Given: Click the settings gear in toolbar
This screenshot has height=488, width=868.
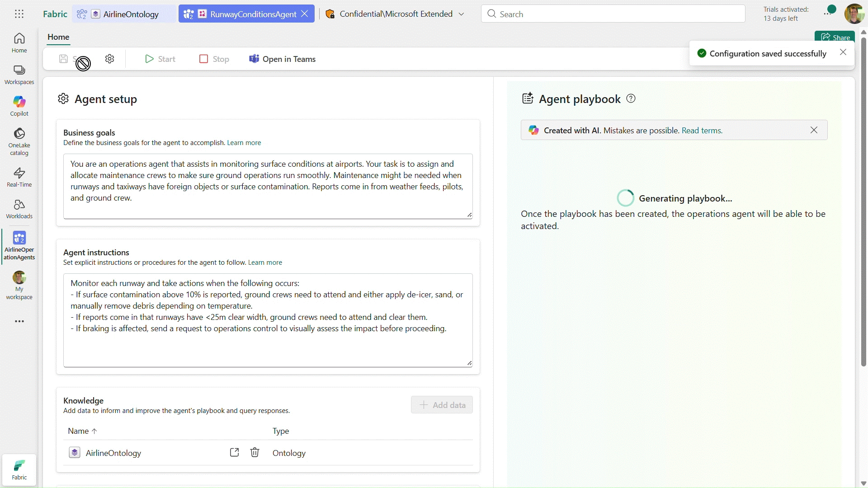Looking at the screenshot, I should point(109,59).
